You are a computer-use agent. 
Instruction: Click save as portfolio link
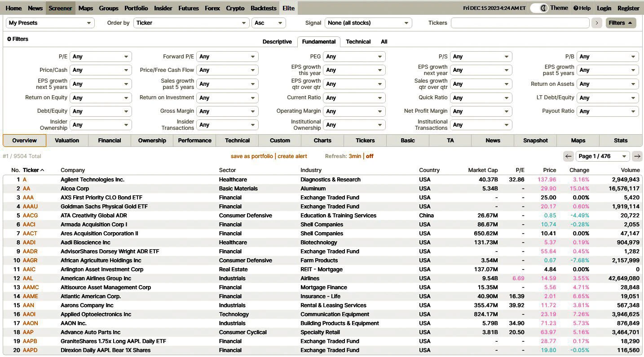251,156
